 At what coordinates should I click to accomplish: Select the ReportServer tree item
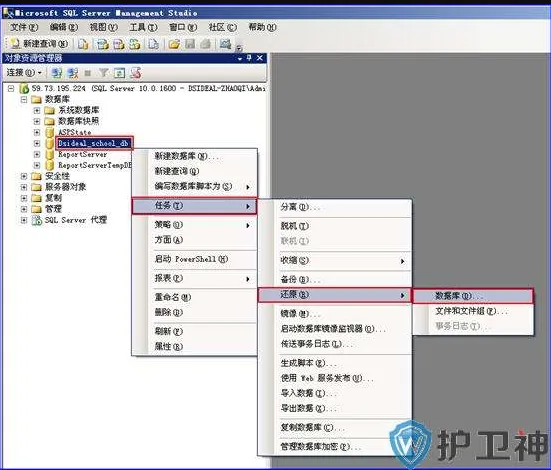(x=83, y=154)
